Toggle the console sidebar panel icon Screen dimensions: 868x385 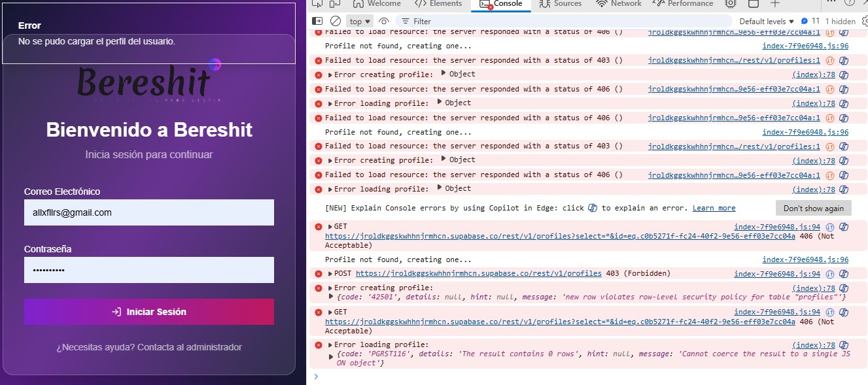pos(317,21)
